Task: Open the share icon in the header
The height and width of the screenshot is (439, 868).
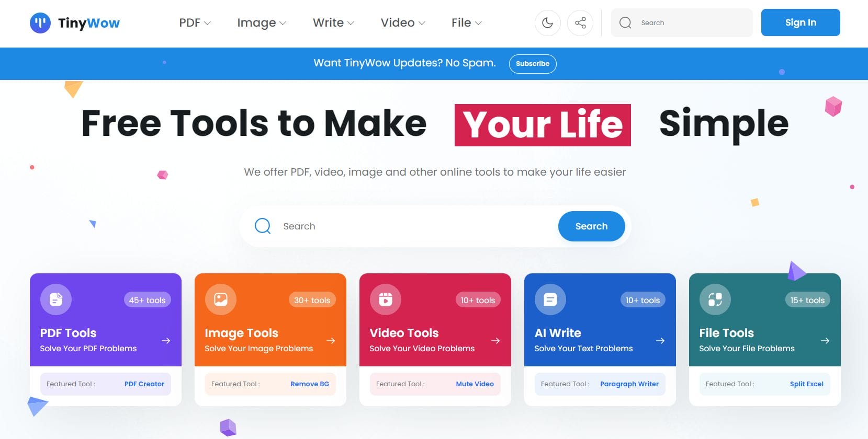Action: pyautogui.click(x=580, y=23)
